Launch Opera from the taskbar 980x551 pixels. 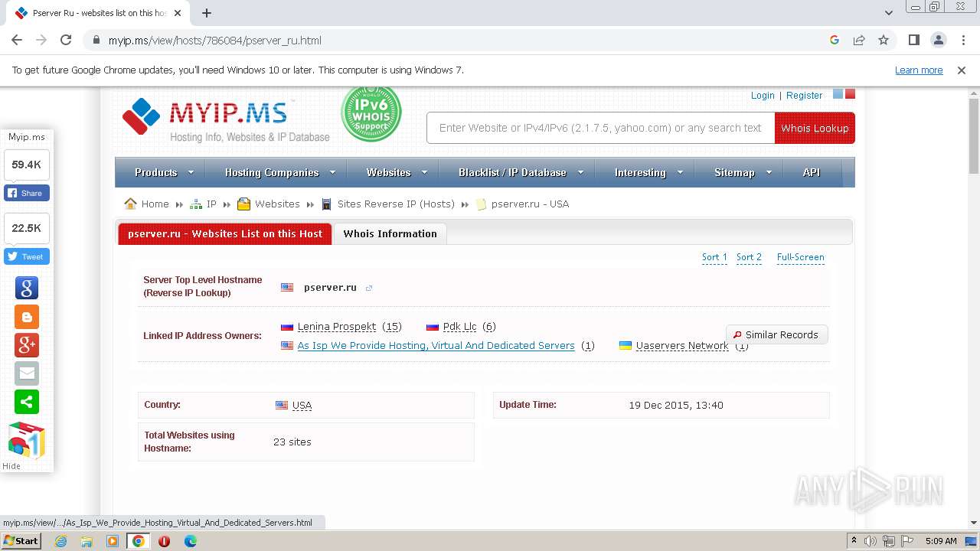pos(164,541)
